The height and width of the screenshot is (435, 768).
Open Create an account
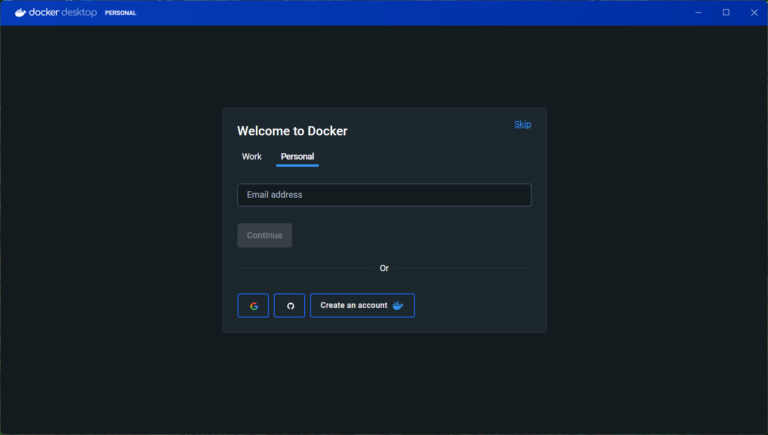coord(354,305)
